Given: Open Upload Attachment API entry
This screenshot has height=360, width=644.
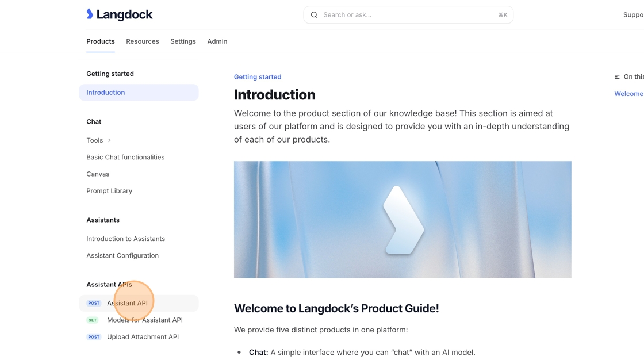Looking at the screenshot, I should (x=143, y=337).
